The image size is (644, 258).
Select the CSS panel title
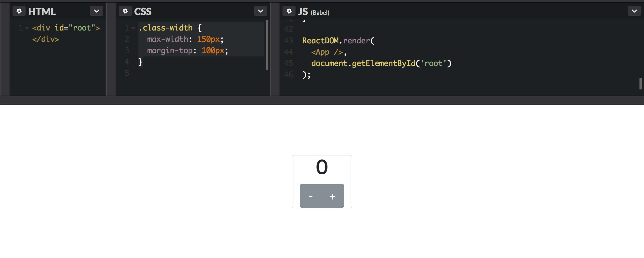[143, 12]
